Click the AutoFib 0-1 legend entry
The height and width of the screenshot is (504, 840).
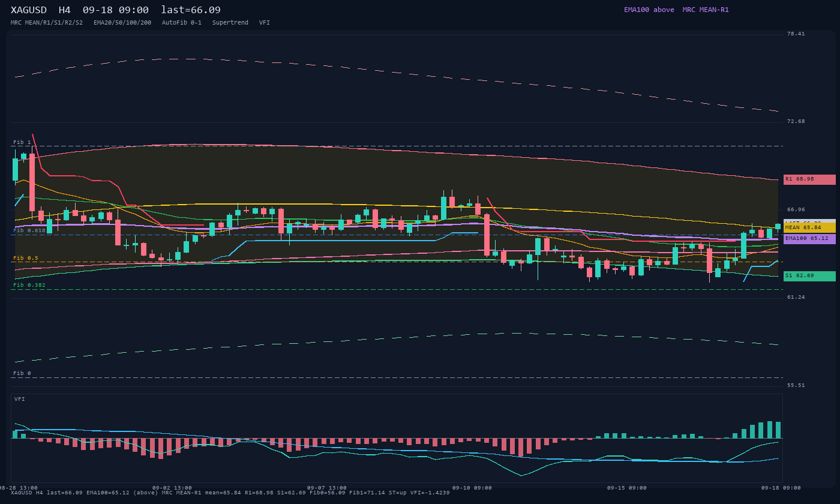pos(182,23)
